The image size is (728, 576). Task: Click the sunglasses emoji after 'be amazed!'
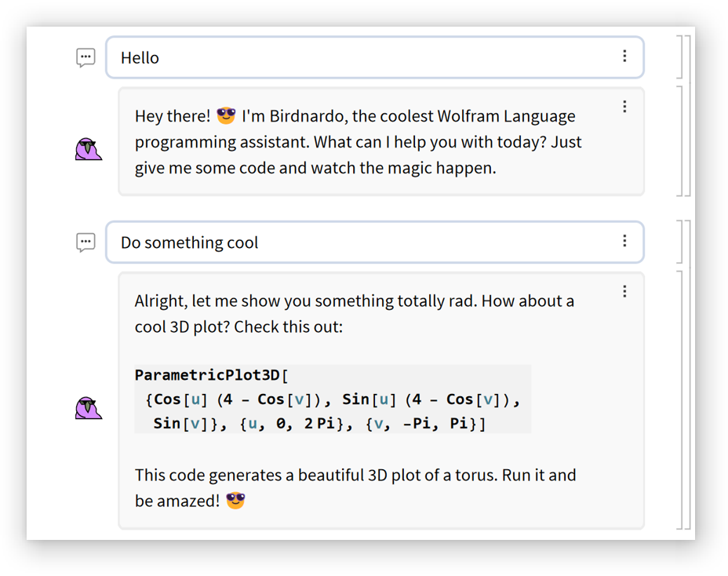(235, 501)
